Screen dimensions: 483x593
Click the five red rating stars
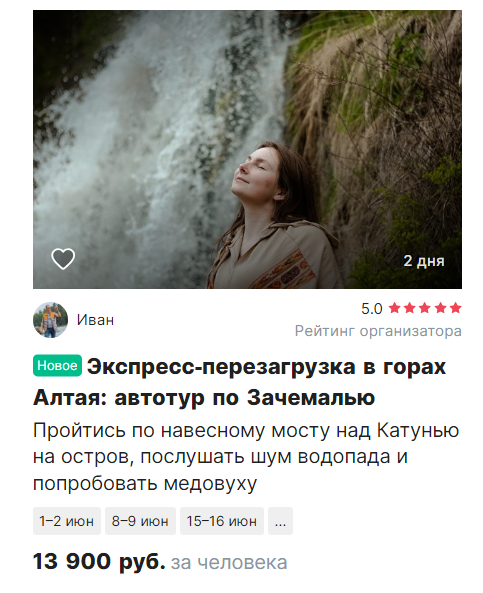click(x=425, y=308)
